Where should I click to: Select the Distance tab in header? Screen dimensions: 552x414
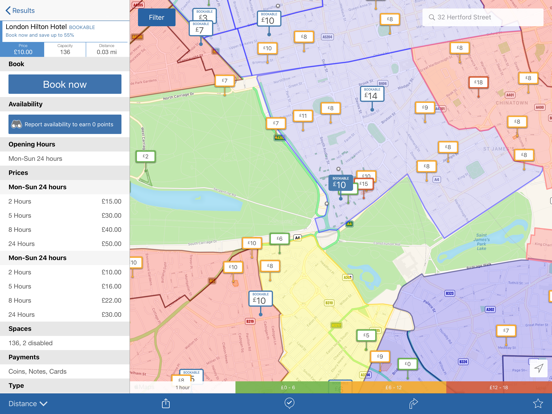[107, 50]
